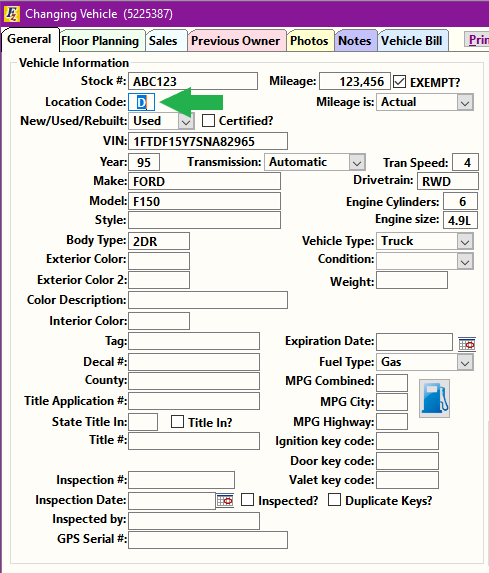Go to the Photos tab

(x=309, y=41)
